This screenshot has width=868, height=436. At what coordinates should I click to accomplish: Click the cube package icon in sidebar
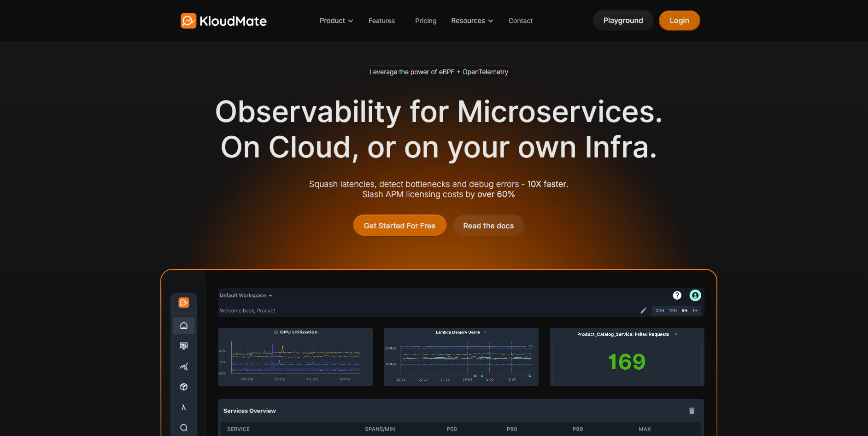(184, 387)
